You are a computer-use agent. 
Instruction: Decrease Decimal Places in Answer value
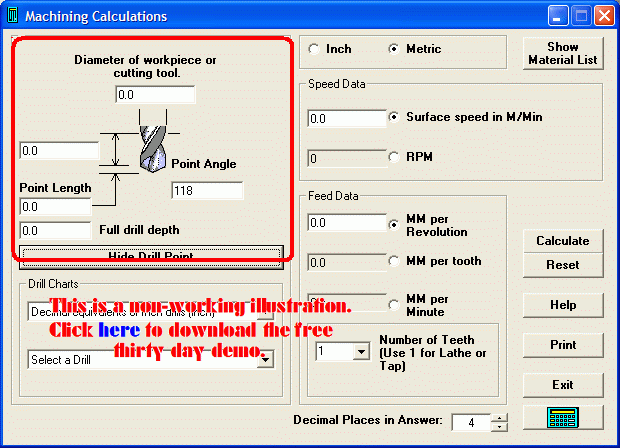tap(500, 427)
